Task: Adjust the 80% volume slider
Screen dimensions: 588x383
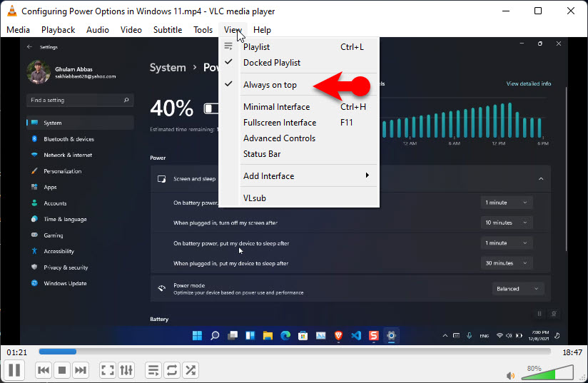Action: tap(547, 372)
